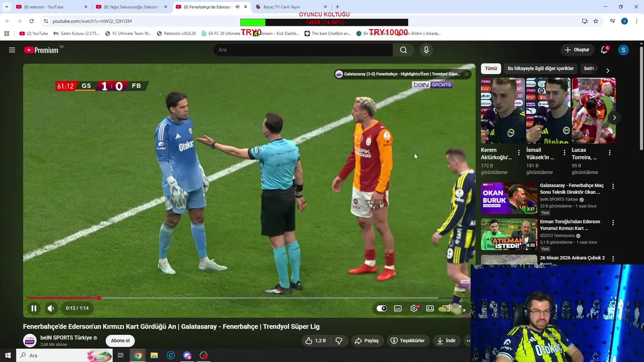The image size is (644, 362).
Task: Open YouTube hamburger guide menu
Action: pos(12,50)
